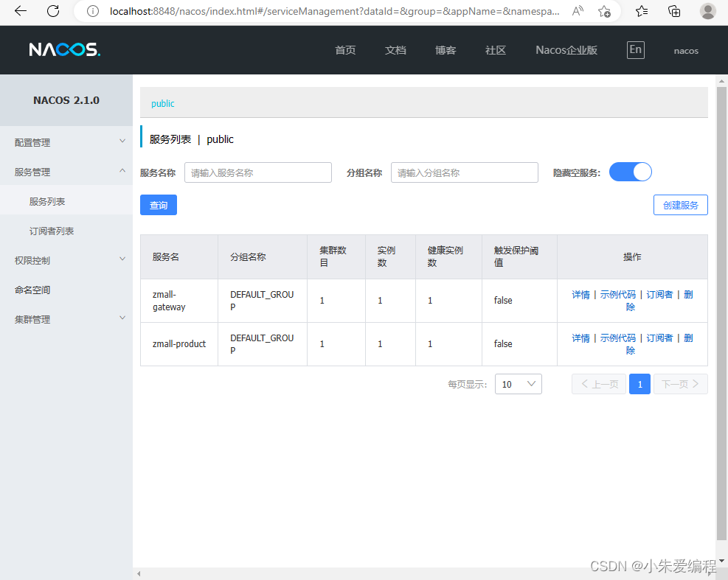Image resolution: width=728 pixels, height=580 pixels.
Task: Open 订阅者 for zmall-gateway
Action: 659,295
